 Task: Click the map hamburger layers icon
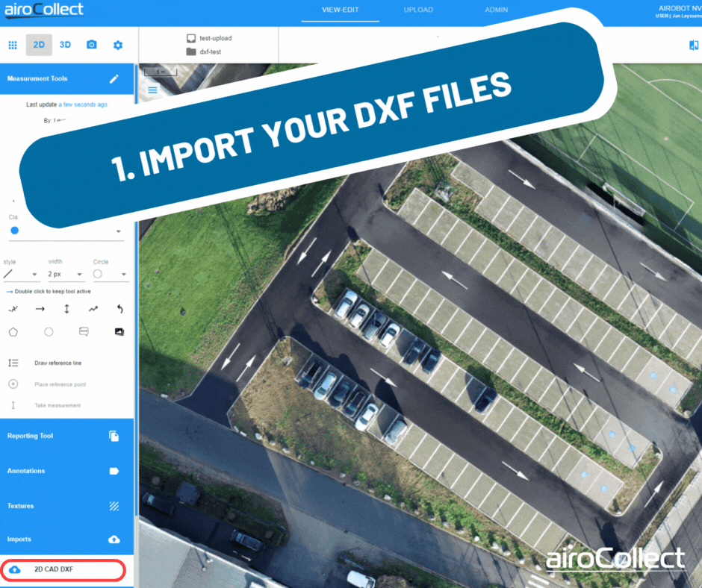click(x=153, y=90)
